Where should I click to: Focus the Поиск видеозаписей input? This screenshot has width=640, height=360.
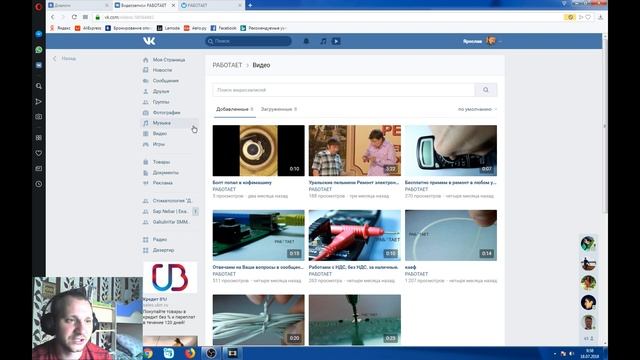click(x=343, y=90)
